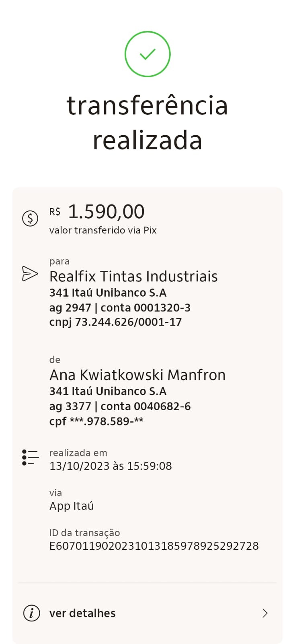Click the "ID da transação" label
This screenshot has width=295, height=644.
pyautogui.click(x=84, y=533)
